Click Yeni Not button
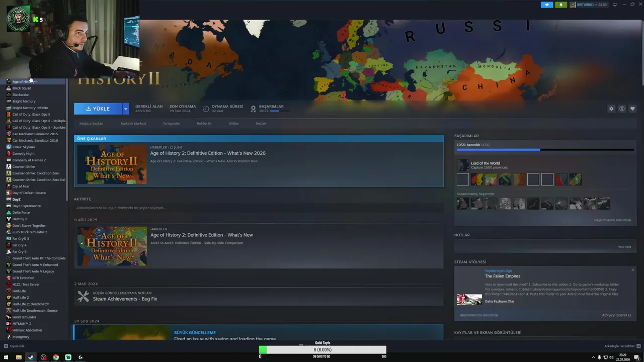The image size is (644, 362). tap(624, 247)
